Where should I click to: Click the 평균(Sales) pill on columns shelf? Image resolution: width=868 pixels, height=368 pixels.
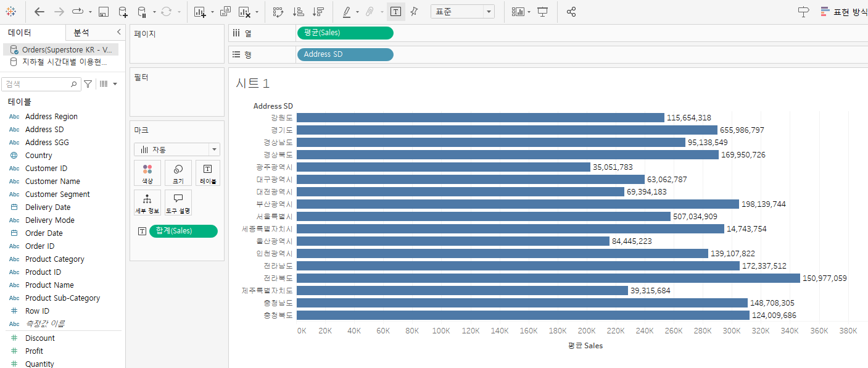coord(345,33)
